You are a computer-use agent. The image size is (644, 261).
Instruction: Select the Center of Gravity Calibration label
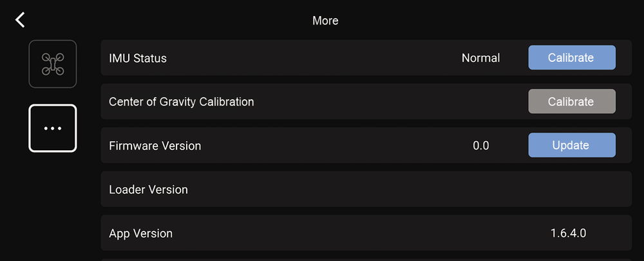click(x=181, y=102)
